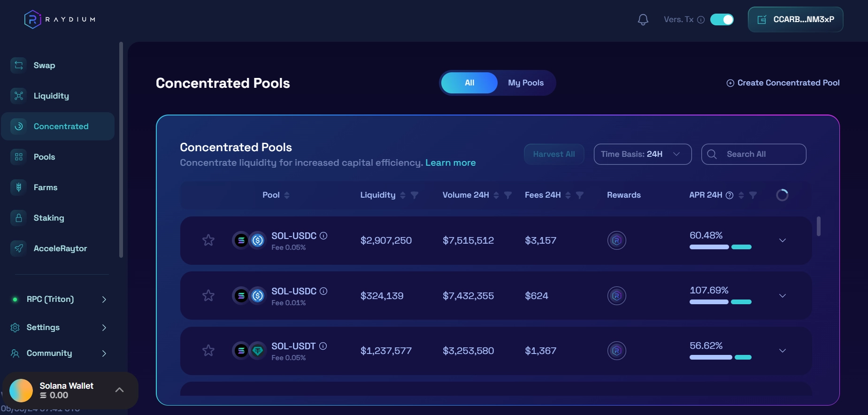Image resolution: width=868 pixels, height=415 pixels.
Task: Click the Settings gear icon
Action: [15, 327]
